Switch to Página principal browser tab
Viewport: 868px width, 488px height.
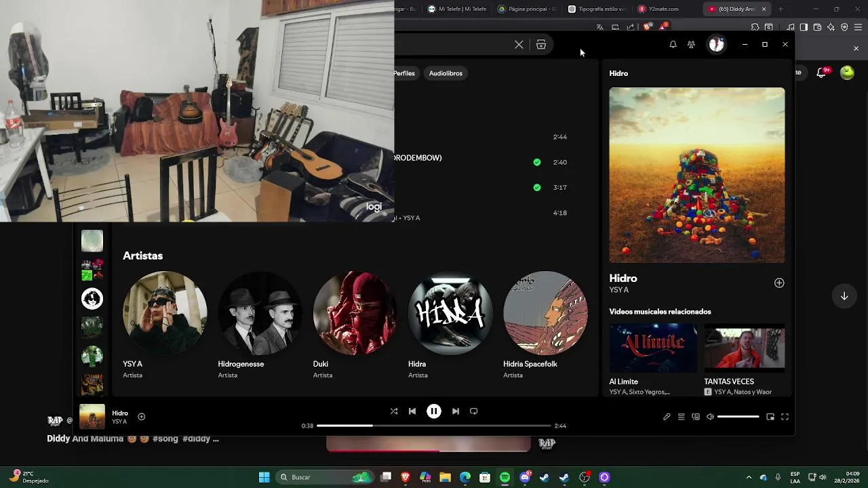(528, 9)
